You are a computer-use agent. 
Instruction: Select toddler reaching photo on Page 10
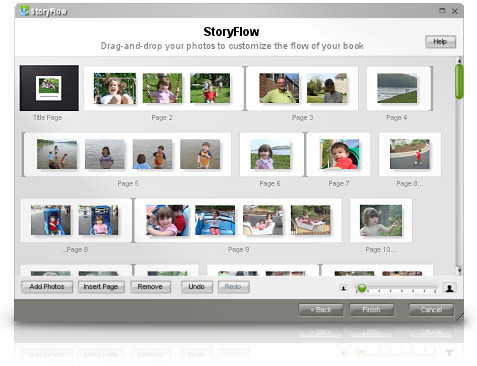pos(381,220)
